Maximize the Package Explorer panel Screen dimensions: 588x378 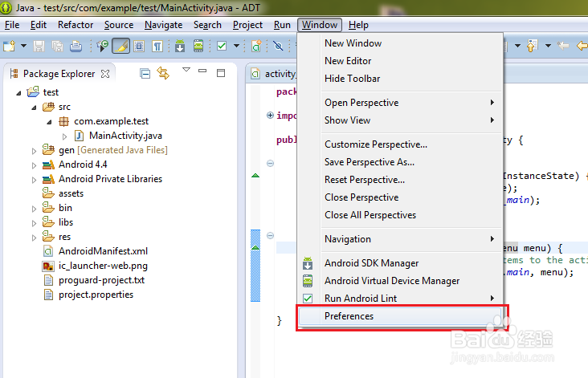(x=221, y=73)
